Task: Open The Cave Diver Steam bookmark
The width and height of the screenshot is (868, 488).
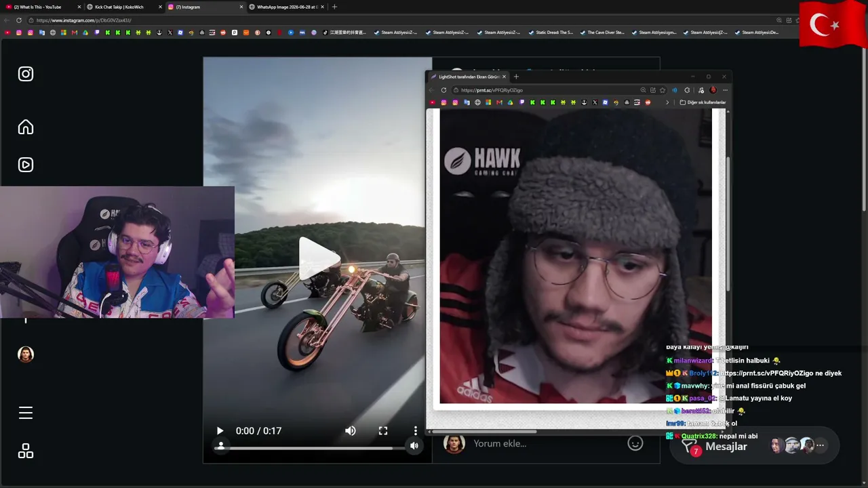Action: pyautogui.click(x=603, y=33)
